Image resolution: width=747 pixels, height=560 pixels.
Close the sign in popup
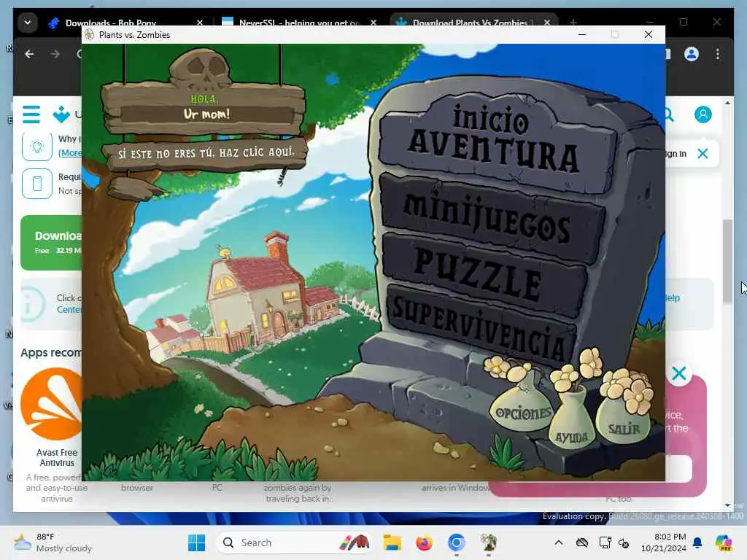pyautogui.click(x=703, y=153)
